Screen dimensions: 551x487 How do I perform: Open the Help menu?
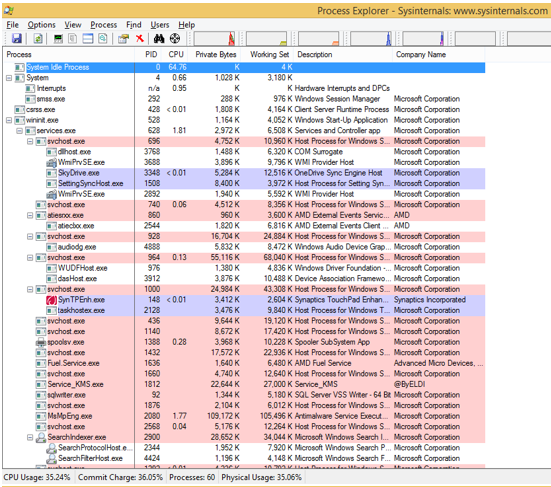(187, 25)
